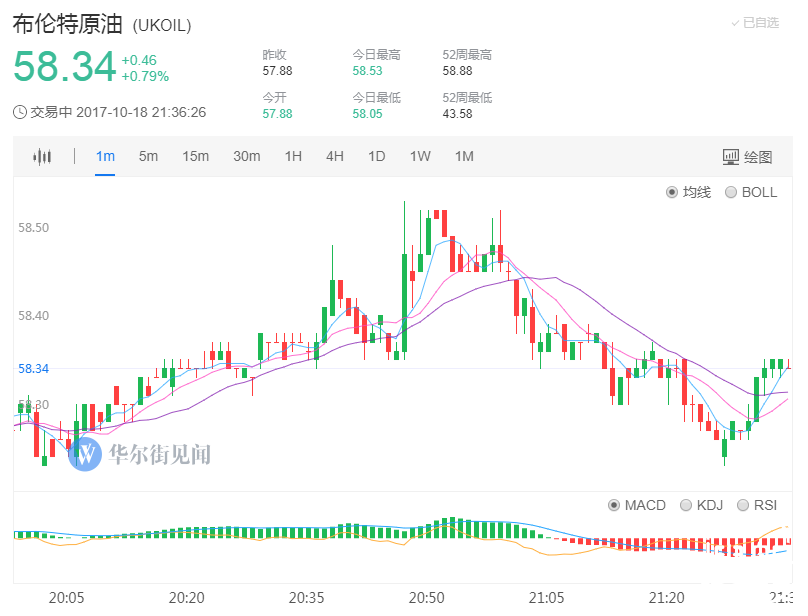
Task: Select the KDJ indicator radio button
Action: click(x=686, y=505)
